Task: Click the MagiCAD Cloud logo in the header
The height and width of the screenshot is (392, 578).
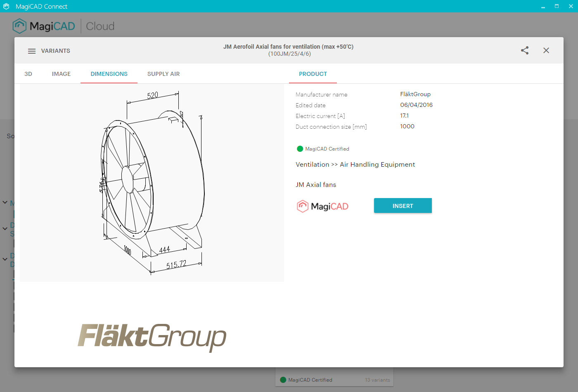Action: tap(63, 26)
